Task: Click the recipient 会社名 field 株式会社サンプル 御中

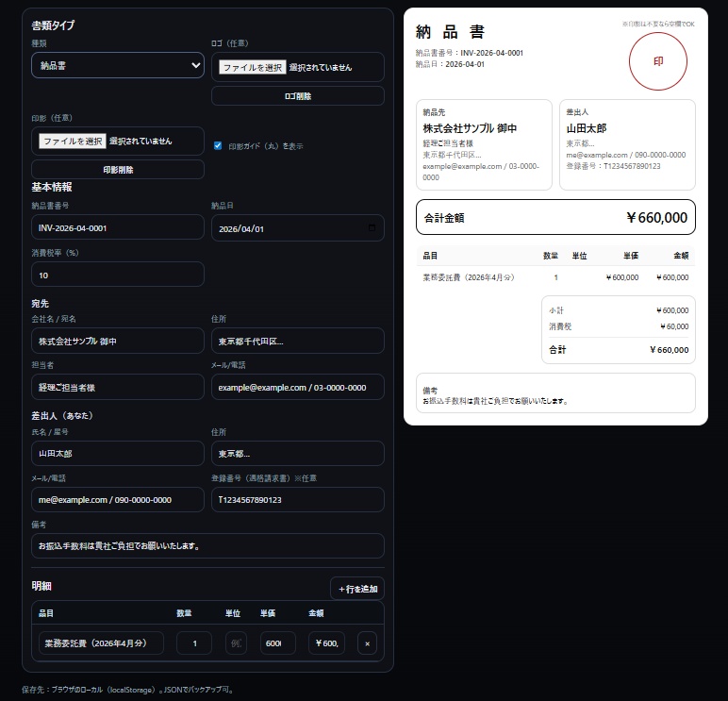Action: tap(118, 341)
